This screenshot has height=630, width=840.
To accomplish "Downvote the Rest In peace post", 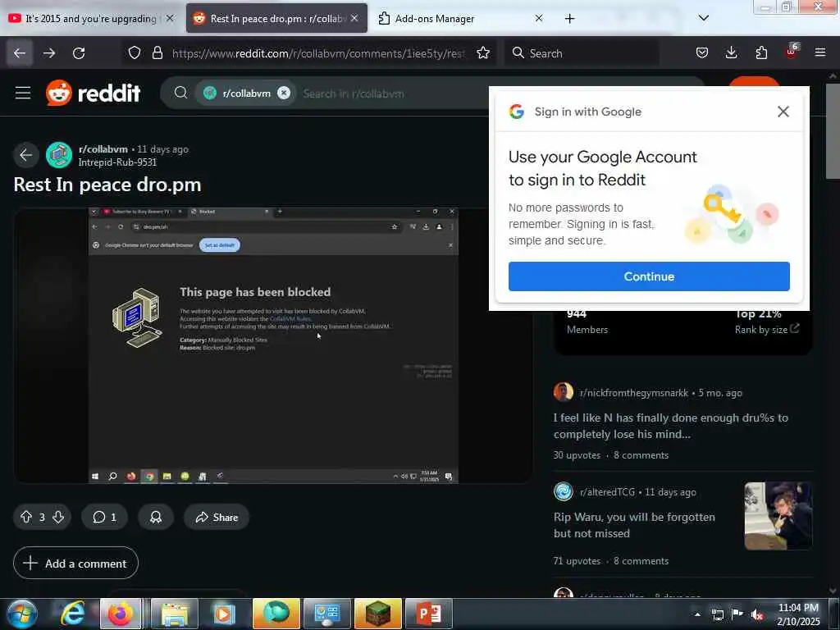I will [58, 517].
